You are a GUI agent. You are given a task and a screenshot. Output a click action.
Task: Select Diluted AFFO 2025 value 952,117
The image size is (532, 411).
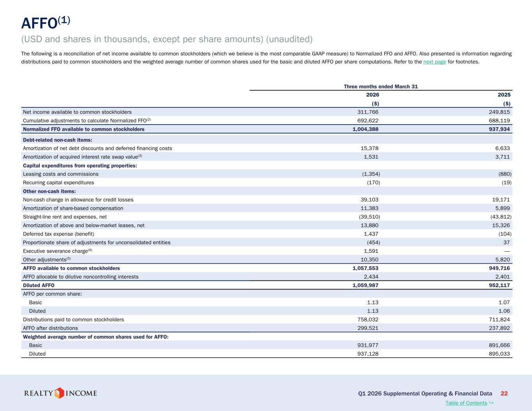(x=499, y=286)
